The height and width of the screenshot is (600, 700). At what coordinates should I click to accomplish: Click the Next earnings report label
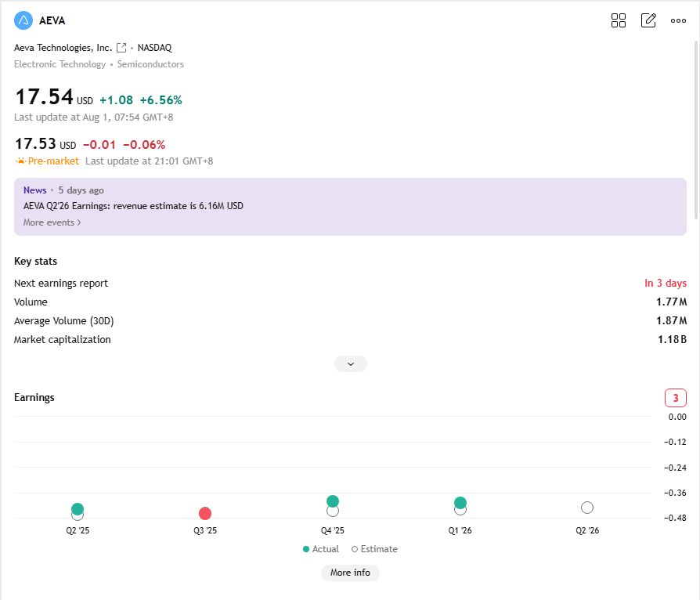point(61,284)
